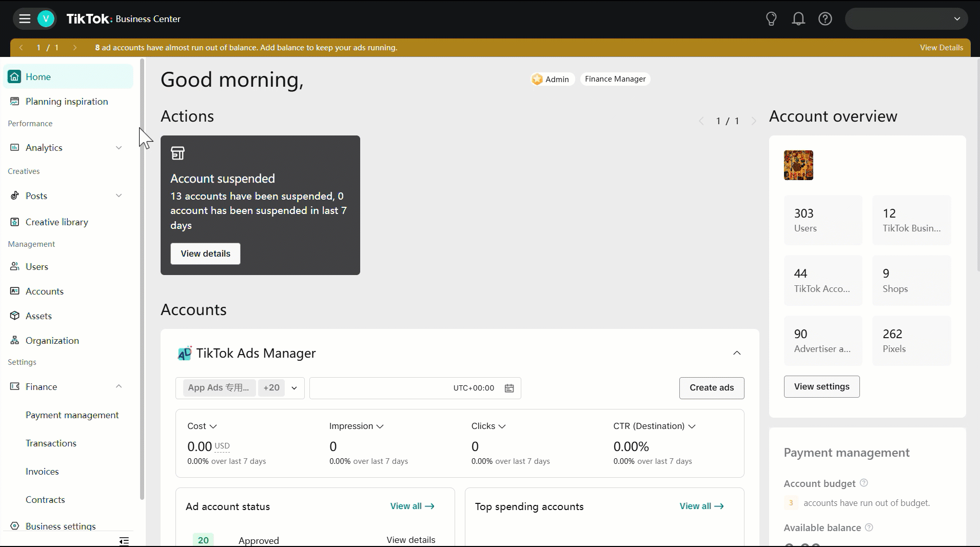Screen dimensions: 980x547
Task: Click the lightbulb tips icon
Action: tap(771, 19)
